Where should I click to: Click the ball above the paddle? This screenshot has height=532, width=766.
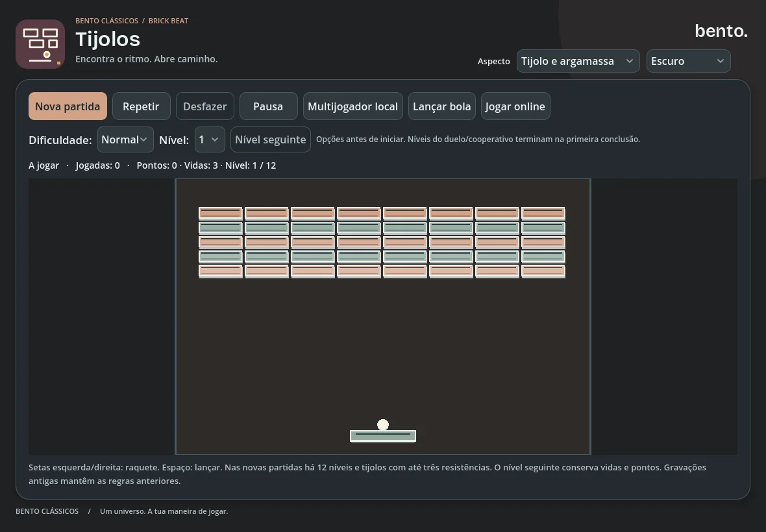click(x=383, y=424)
